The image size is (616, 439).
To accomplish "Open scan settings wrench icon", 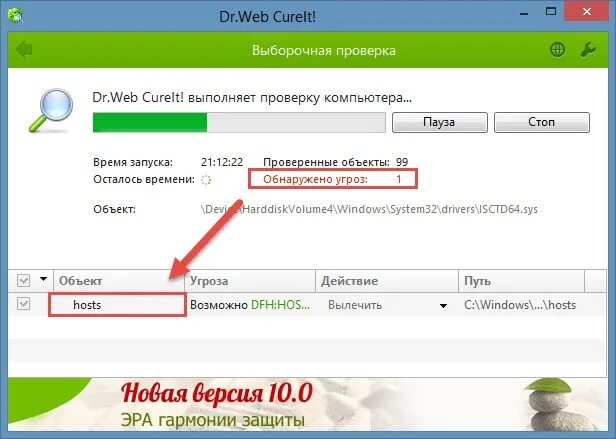I will pyautogui.click(x=588, y=50).
